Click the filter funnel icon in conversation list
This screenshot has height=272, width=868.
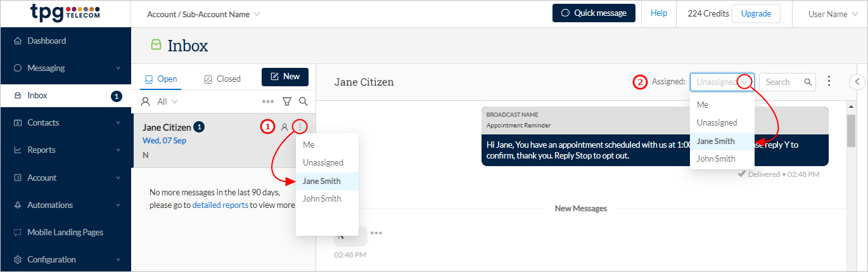[287, 101]
